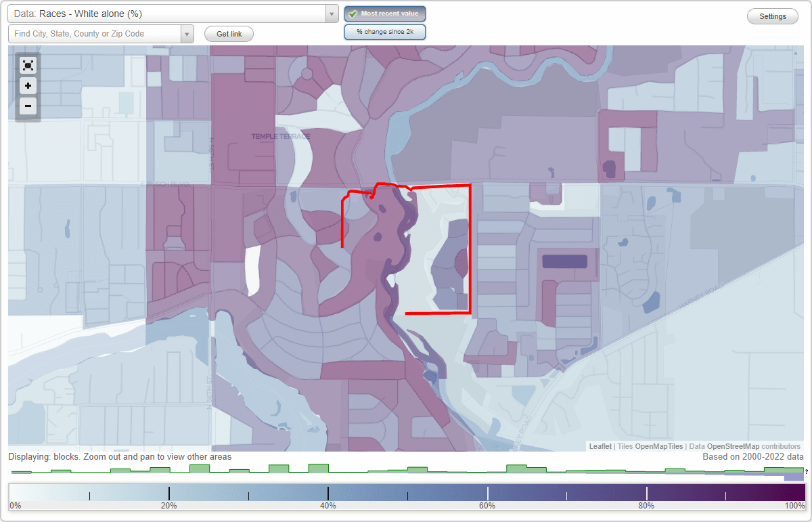
Task: Click the 20% mark on color scale
Action: click(168, 506)
